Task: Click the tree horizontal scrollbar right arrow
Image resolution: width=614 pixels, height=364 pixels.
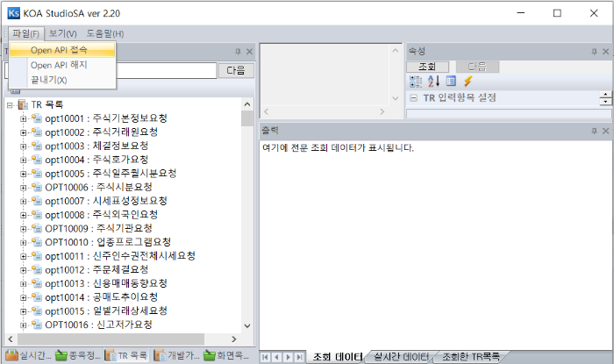Action: point(234,339)
